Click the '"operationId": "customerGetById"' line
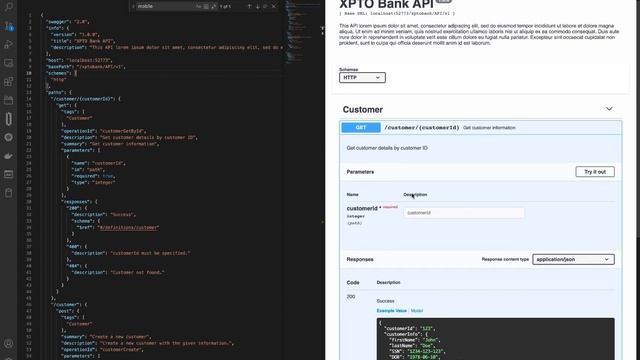Image resolution: width=640 pixels, height=360 pixels. point(103,131)
